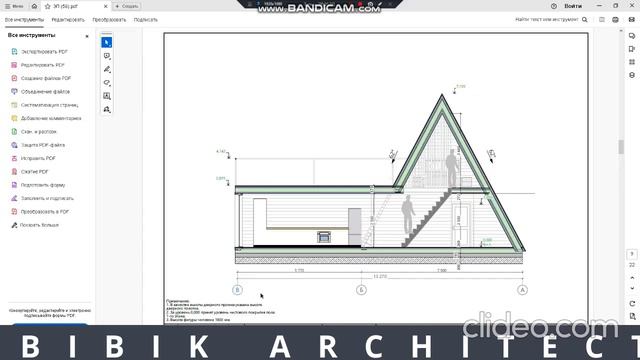Choose the Экспортировать PDF tool
This screenshot has width=640, height=360.
point(44,52)
